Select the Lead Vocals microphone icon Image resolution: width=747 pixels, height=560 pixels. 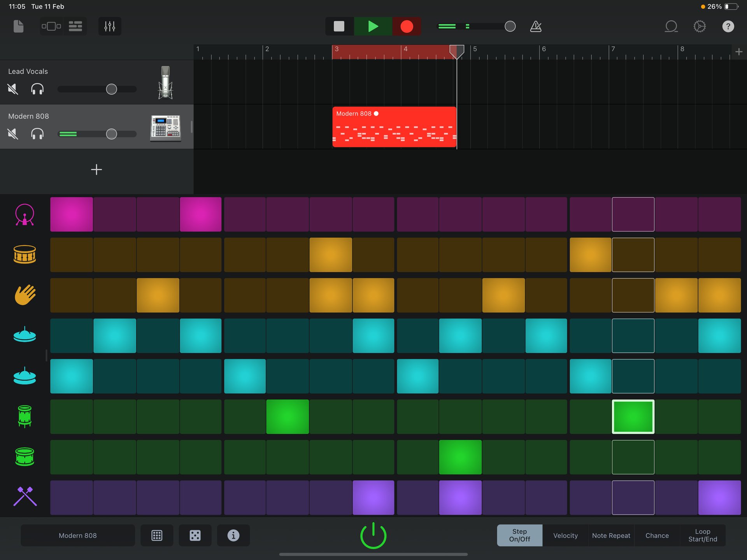165,83
